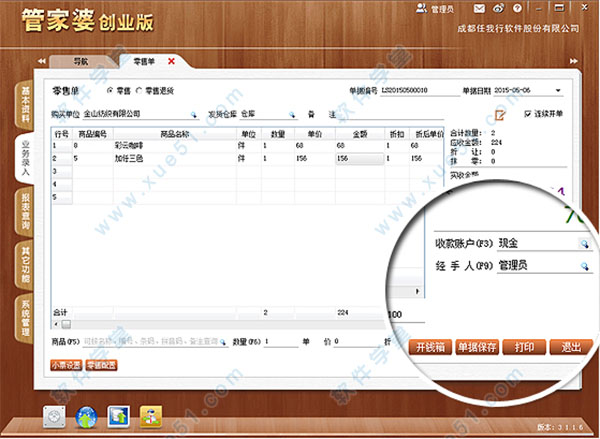Click row header number 3
This screenshot has width=600, height=439.
point(62,171)
